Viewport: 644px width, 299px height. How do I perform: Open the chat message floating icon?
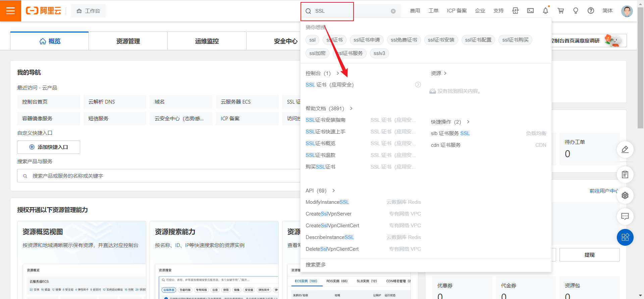625,216
